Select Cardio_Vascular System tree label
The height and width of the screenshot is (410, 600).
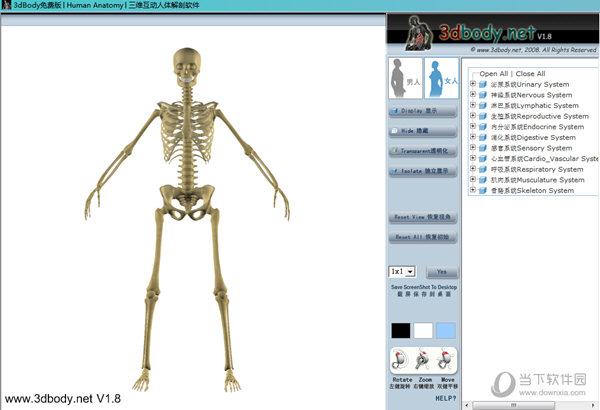pos(544,158)
